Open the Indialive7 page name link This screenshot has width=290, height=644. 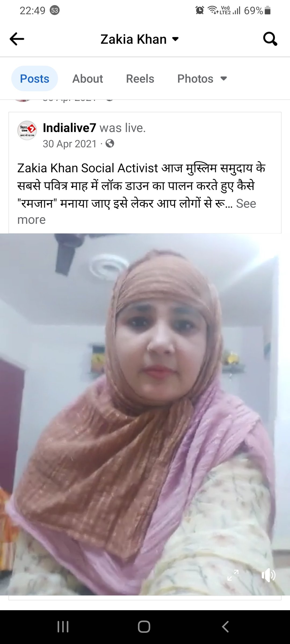pyautogui.click(x=70, y=128)
